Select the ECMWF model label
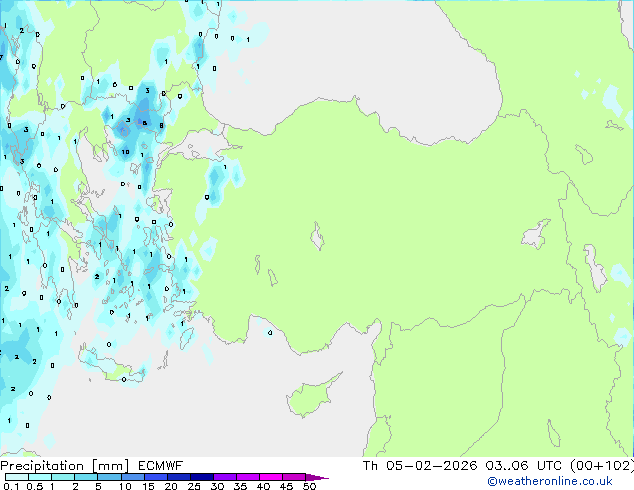Viewport: 634px width, 490px height. point(160,466)
